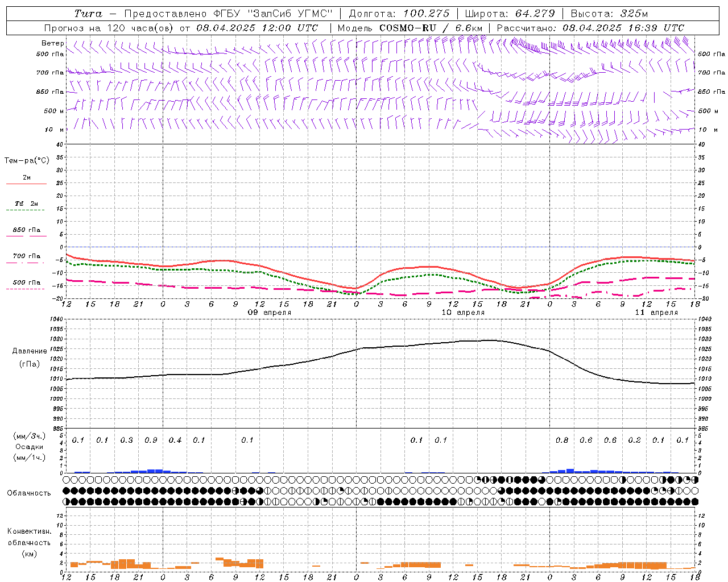Click the "(мм/3ч.)" precipitation unit label
This screenshot has width=728, height=582.
[x=30, y=436]
